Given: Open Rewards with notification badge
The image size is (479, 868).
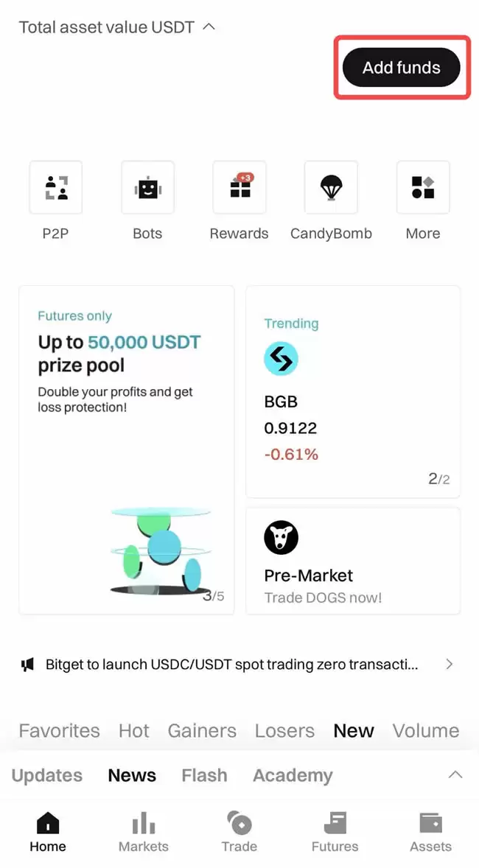Looking at the screenshot, I should point(239,188).
